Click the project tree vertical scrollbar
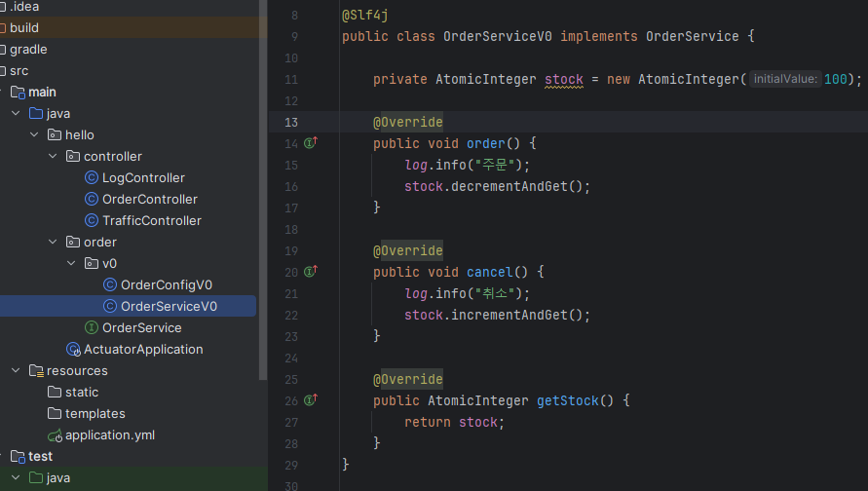This screenshot has width=868, height=491. click(x=263, y=190)
